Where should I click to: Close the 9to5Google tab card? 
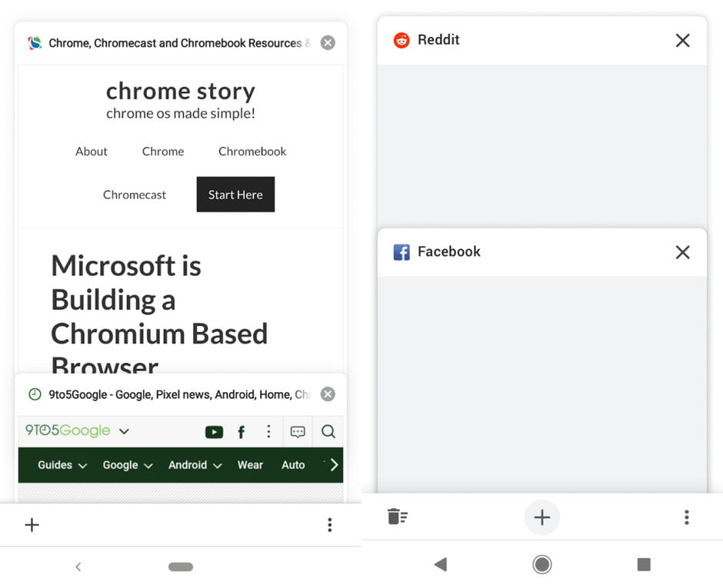328,394
